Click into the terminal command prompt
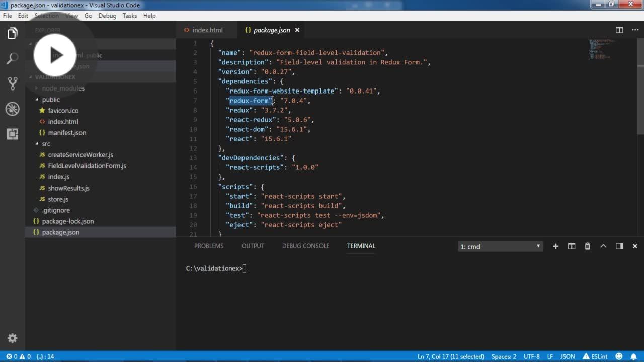 click(216, 268)
